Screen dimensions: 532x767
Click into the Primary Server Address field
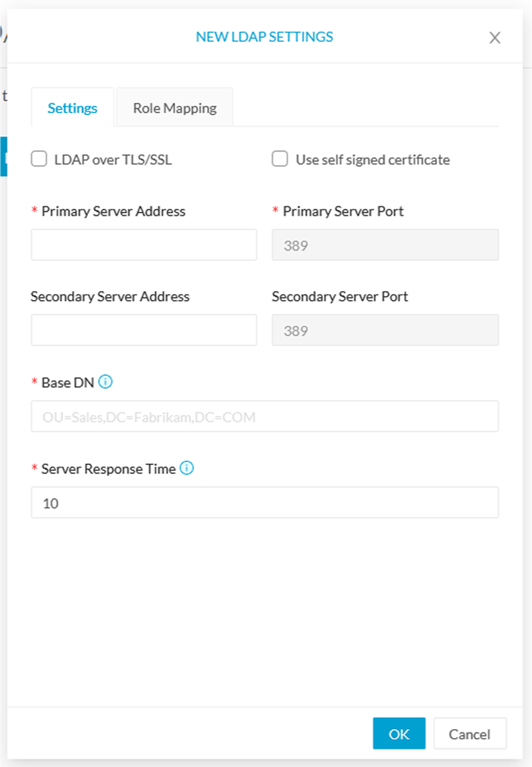[143, 245]
